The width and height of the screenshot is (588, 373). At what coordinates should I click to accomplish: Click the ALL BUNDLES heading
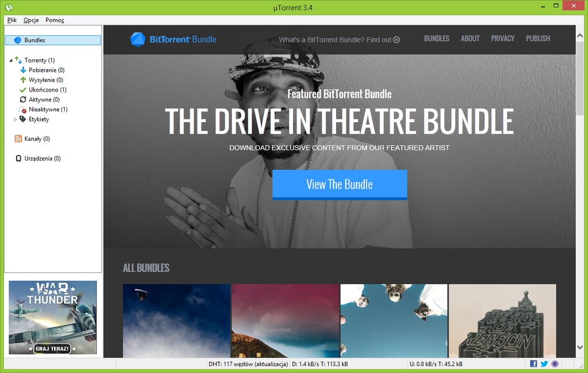coord(146,268)
